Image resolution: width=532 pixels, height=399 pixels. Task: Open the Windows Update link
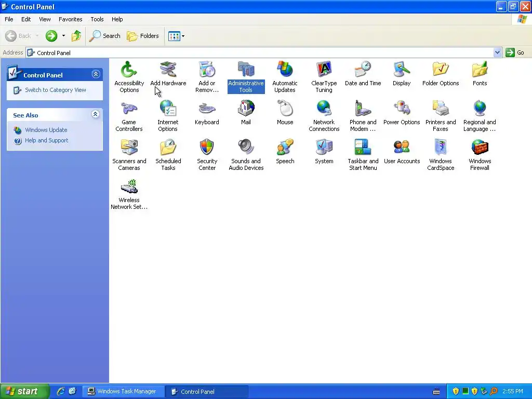coord(46,130)
